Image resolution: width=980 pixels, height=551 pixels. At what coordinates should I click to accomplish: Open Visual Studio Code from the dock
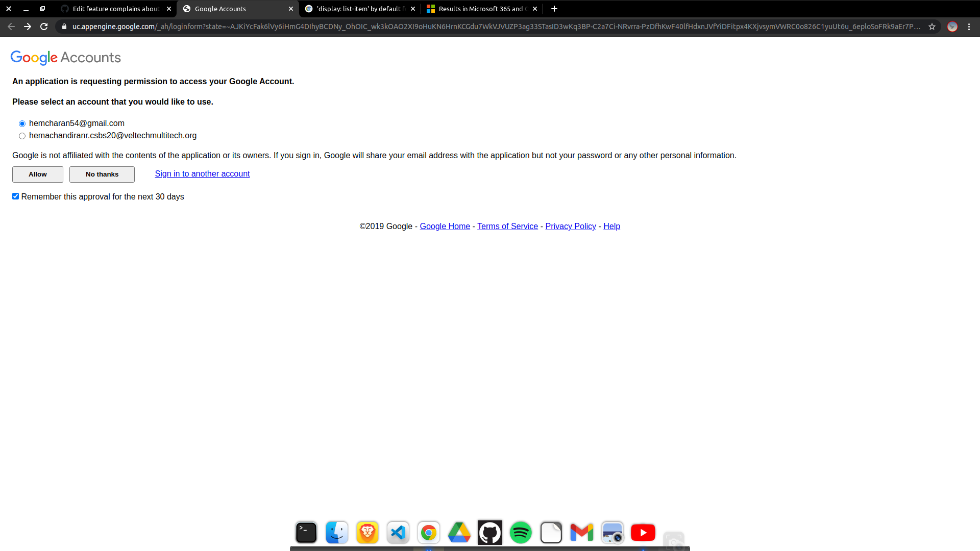tap(398, 532)
